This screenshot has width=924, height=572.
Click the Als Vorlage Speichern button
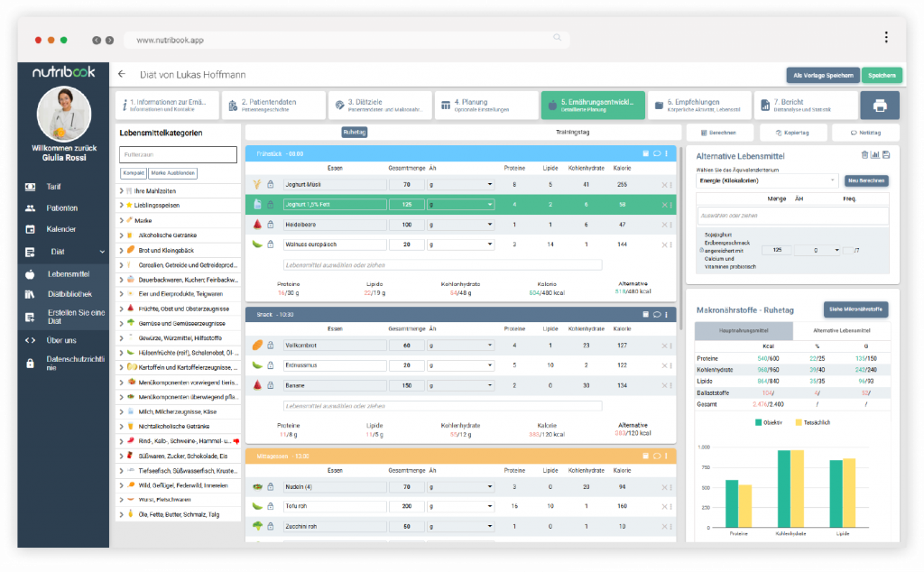[x=821, y=75]
